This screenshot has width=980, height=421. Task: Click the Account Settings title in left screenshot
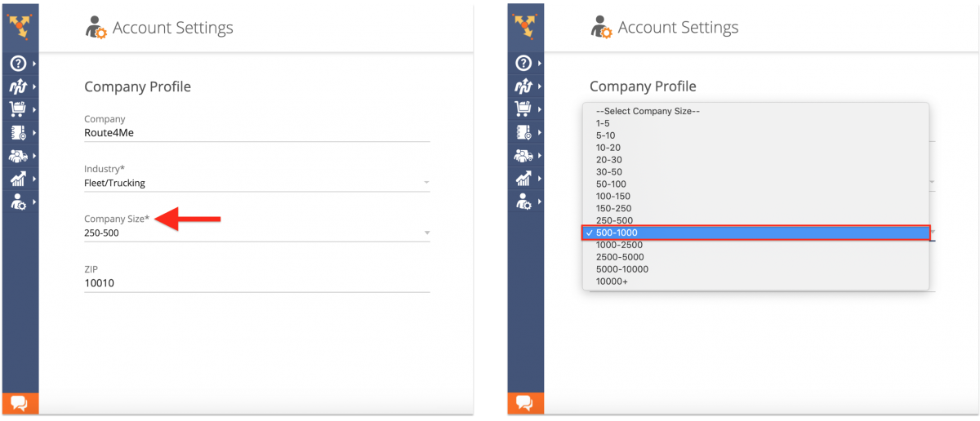coord(173,28)
